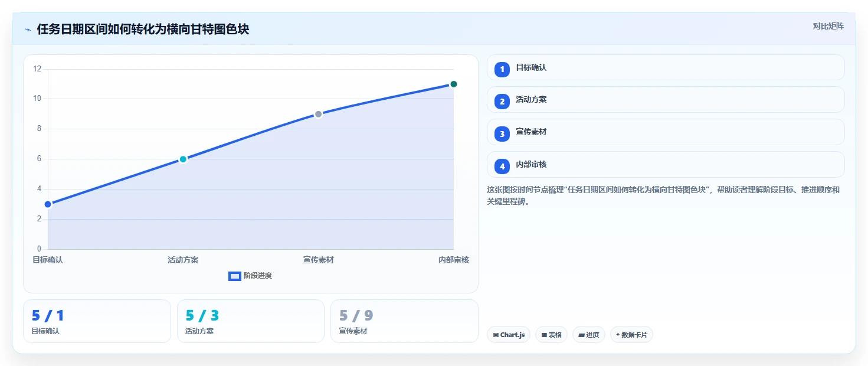868x366 pixels.
Task: Click the 表格 tag chip
Action: 551,335
